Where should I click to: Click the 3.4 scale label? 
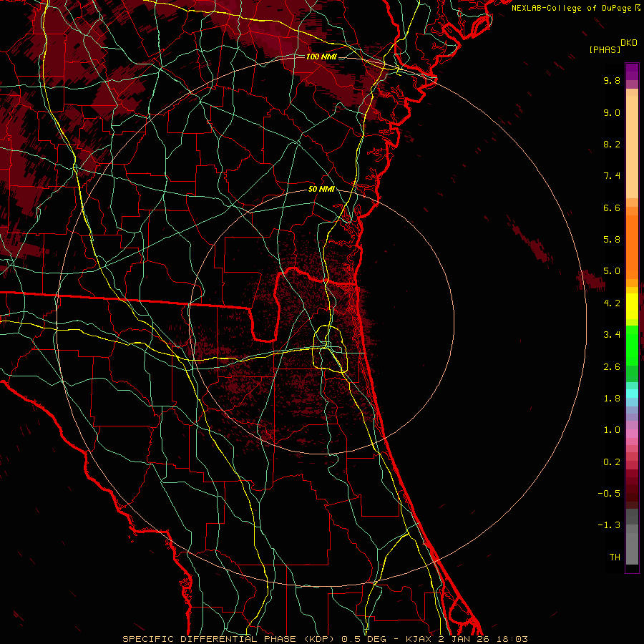612,335
